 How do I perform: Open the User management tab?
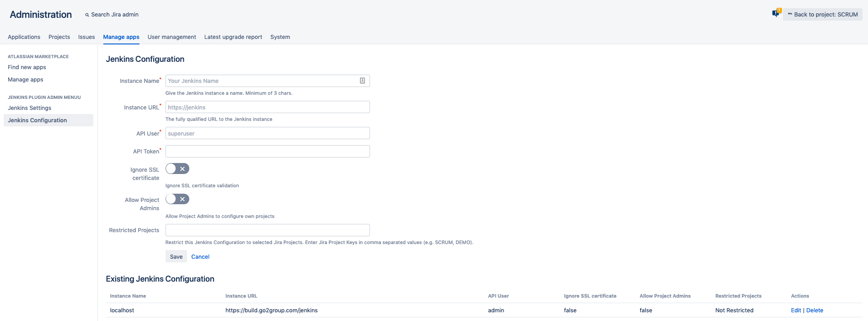(x=171, y=37)
